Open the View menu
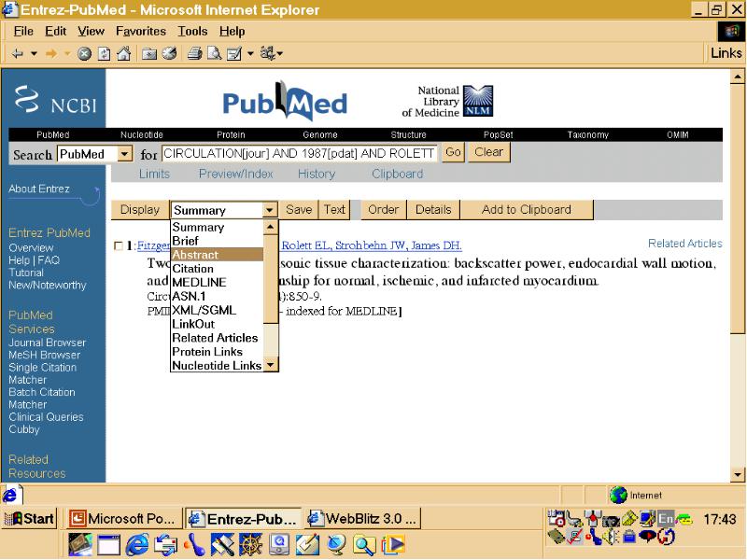This screenshot has height=560, width=747. coord(91,32)
